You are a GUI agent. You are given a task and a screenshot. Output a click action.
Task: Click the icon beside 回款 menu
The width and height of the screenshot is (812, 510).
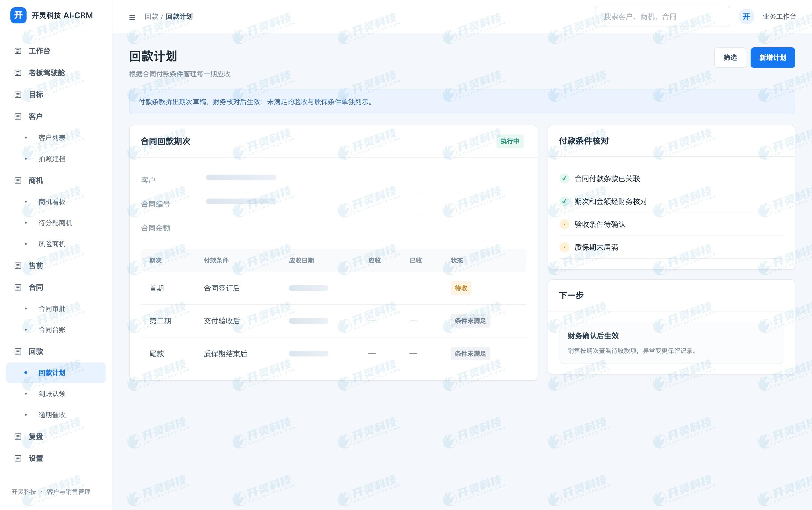18,352
